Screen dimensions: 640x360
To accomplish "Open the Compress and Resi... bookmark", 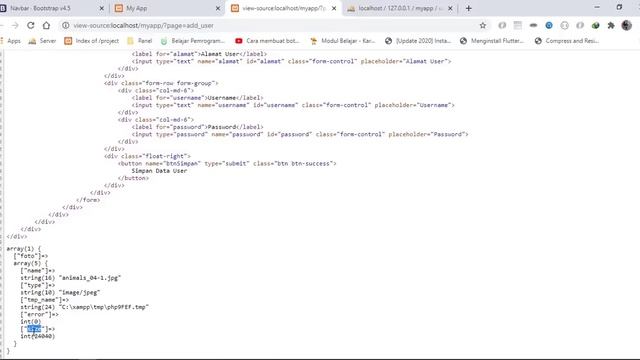I will [x=567, y=41].
